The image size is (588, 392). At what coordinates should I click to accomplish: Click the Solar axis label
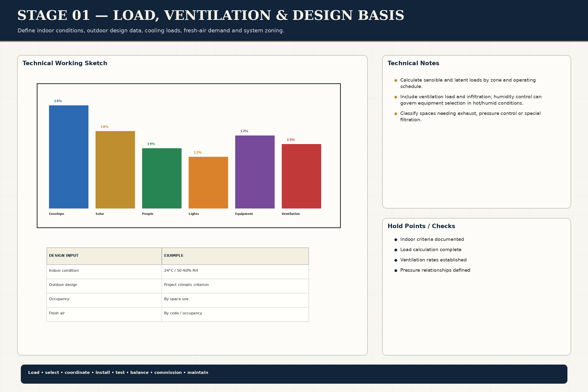click(x=100, y=214)
